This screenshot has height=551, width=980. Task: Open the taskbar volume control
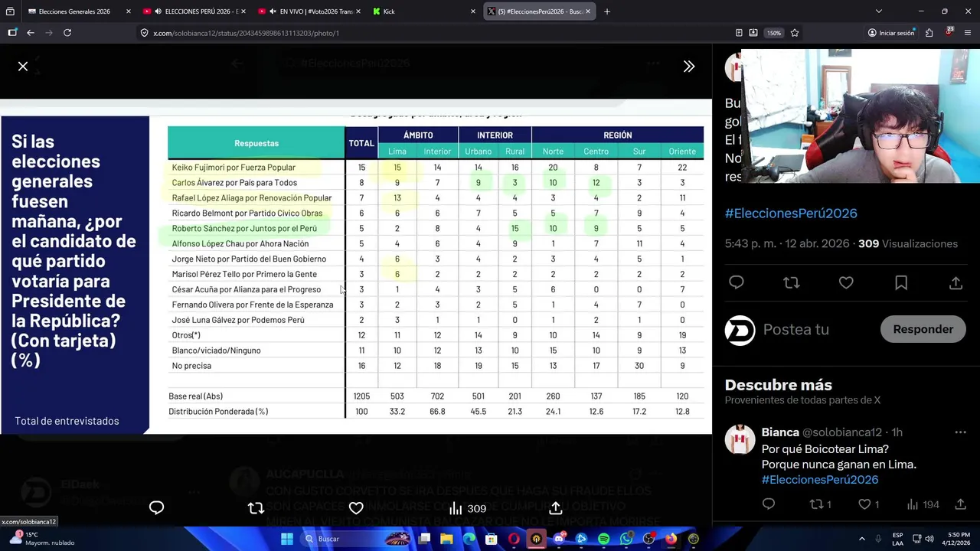pos(929,539)
